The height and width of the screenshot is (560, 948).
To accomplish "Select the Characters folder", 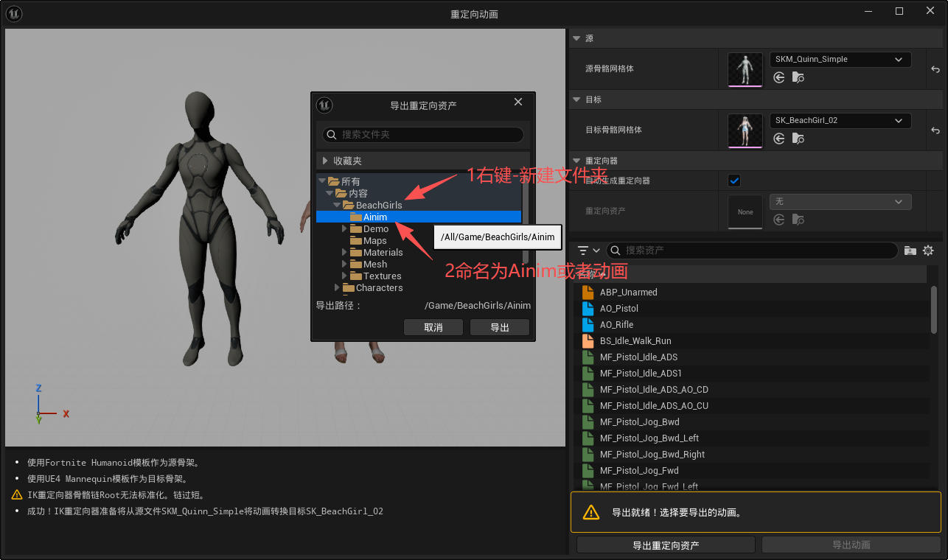I will 419,287.
